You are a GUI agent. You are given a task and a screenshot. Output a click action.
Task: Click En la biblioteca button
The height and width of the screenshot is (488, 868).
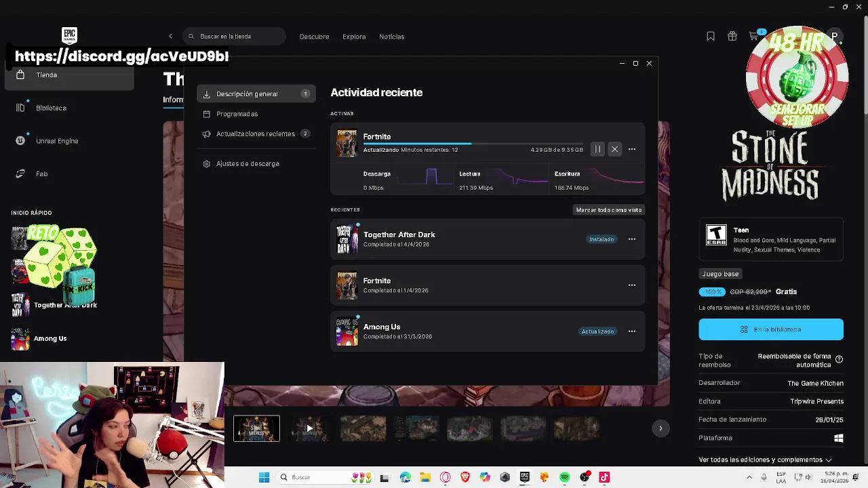[771, 329]
